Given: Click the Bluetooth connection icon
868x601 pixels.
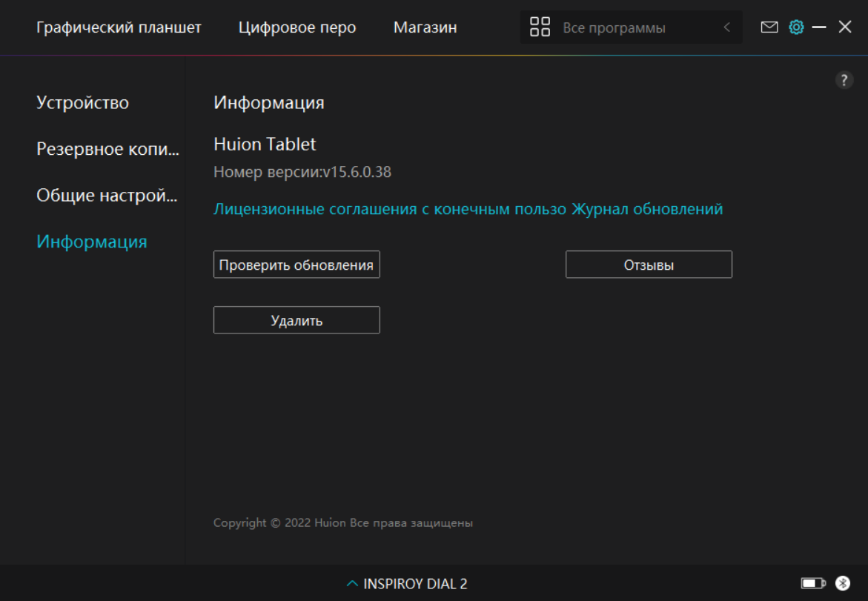Looking at the screenshot, I should (x=842, y=584).
